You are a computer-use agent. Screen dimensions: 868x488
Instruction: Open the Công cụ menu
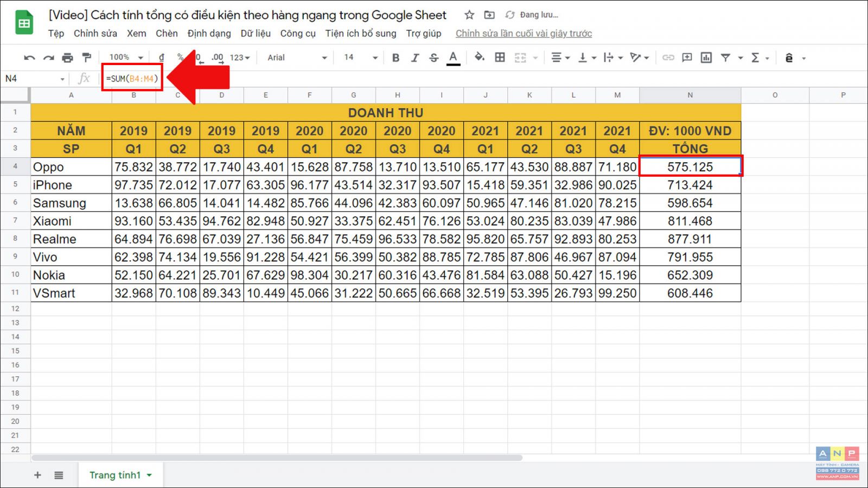pyautogui.click(x=298, y=34)
